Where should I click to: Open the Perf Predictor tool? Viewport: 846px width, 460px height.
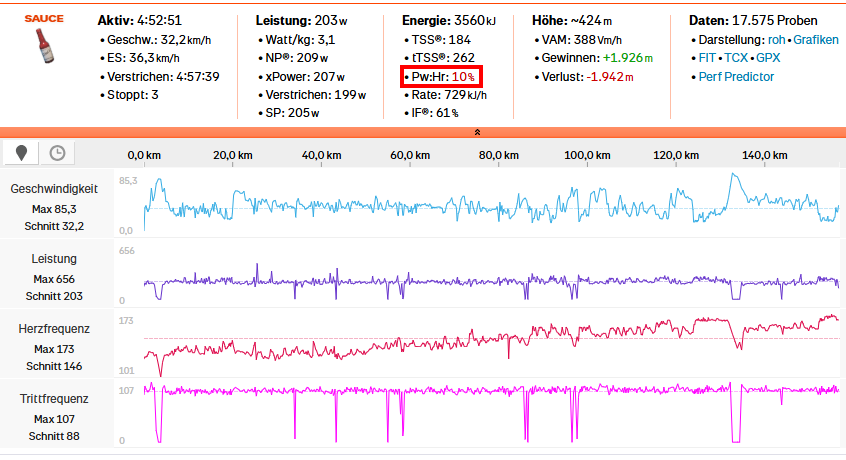736,77
